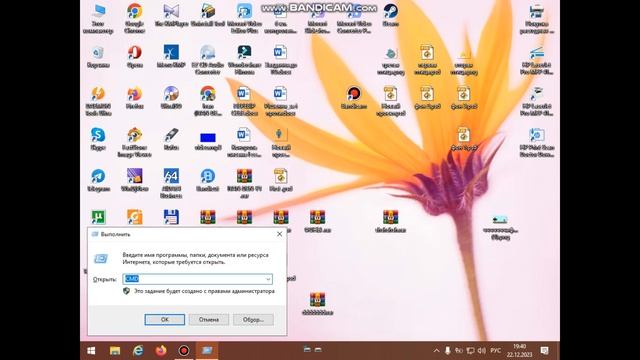Open the DAEMON Tools Lite shortcut

[98, 95]
